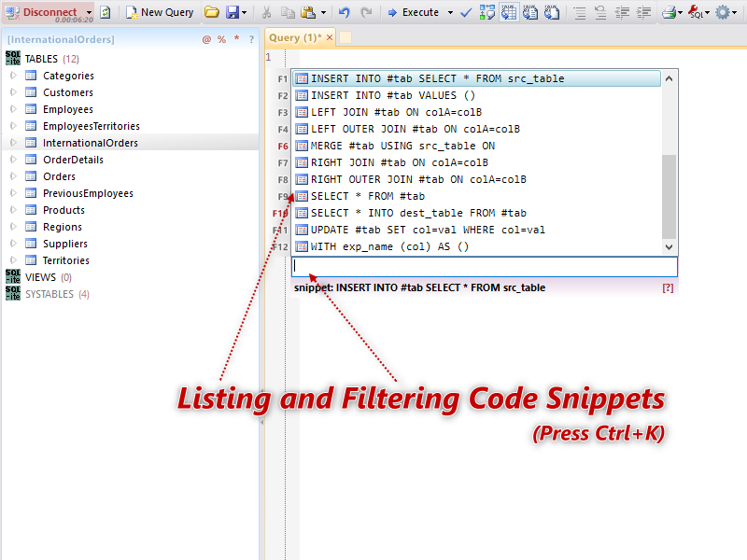Open the printer options dropdown arrow
The width and height of the screenshot is (747, 560).
[681, 13]
